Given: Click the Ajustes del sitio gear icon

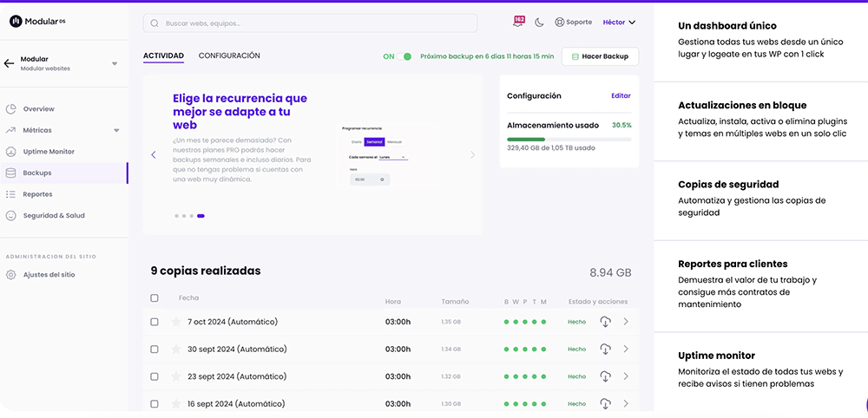Looking at the screenshot, I should coord(10,275).
